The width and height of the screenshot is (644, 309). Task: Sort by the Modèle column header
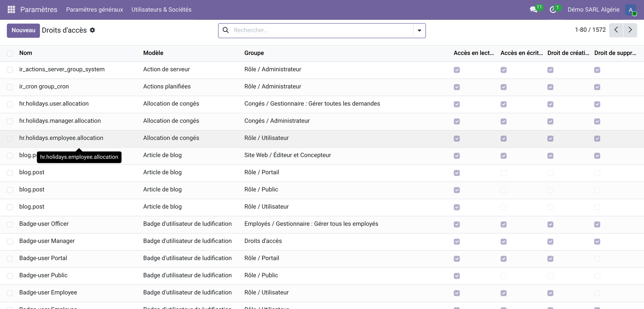(x=153, y=53)
